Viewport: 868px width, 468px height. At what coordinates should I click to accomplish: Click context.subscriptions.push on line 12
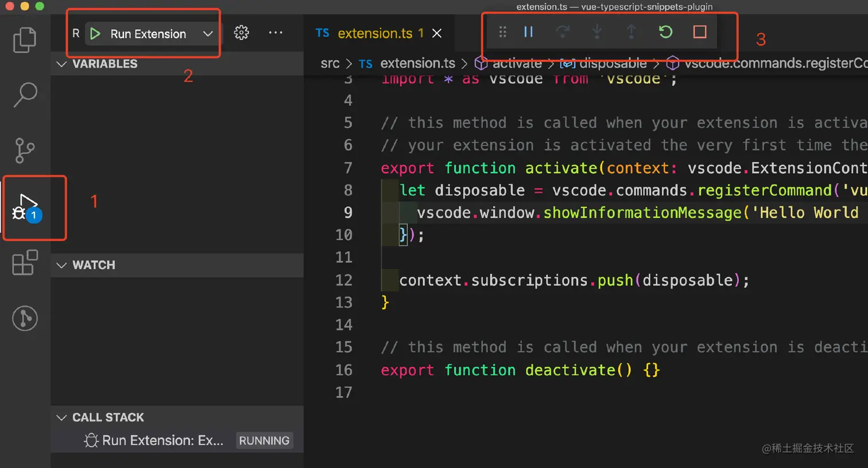pyautogui.click(x=516, y=280)
